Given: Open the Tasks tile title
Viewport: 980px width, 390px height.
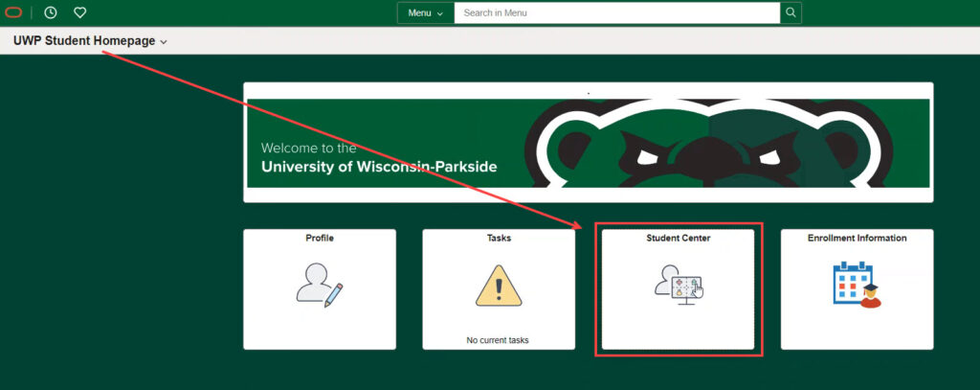Looking at the screenshot, I should (499, 238).
